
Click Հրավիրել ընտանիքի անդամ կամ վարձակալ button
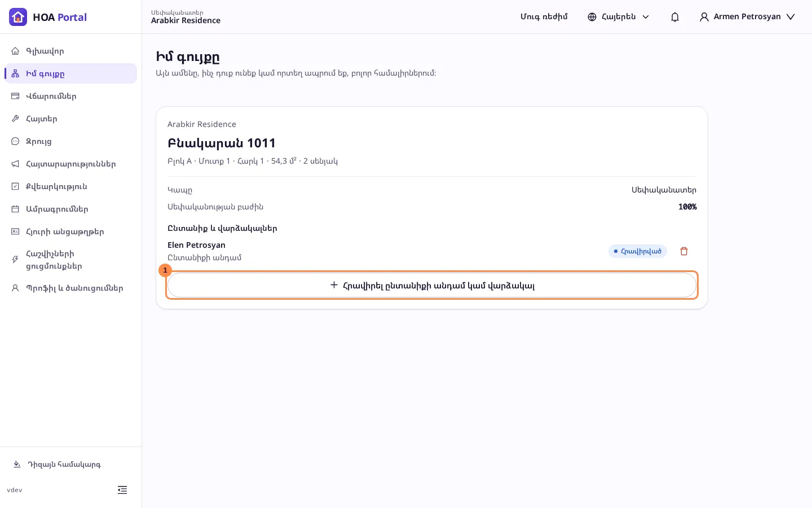click(432, 285)
